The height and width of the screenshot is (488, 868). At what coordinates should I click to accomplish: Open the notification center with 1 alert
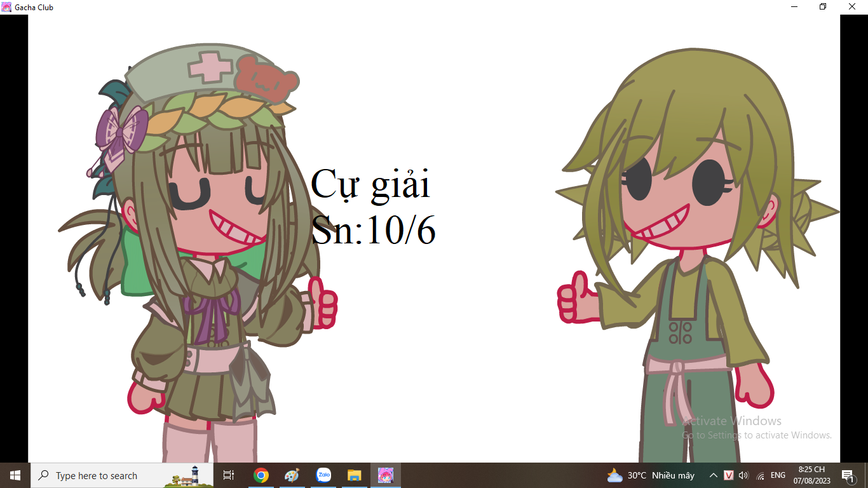coord(848,475)
